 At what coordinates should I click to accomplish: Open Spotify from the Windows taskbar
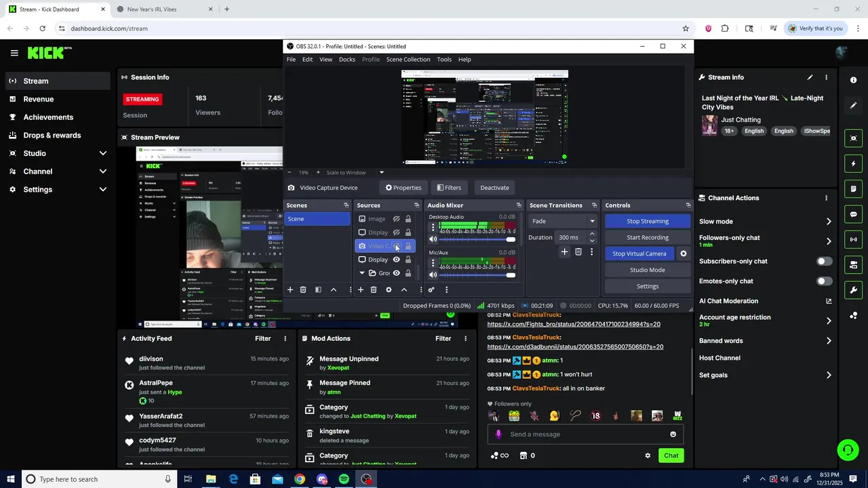click(344, 479)
